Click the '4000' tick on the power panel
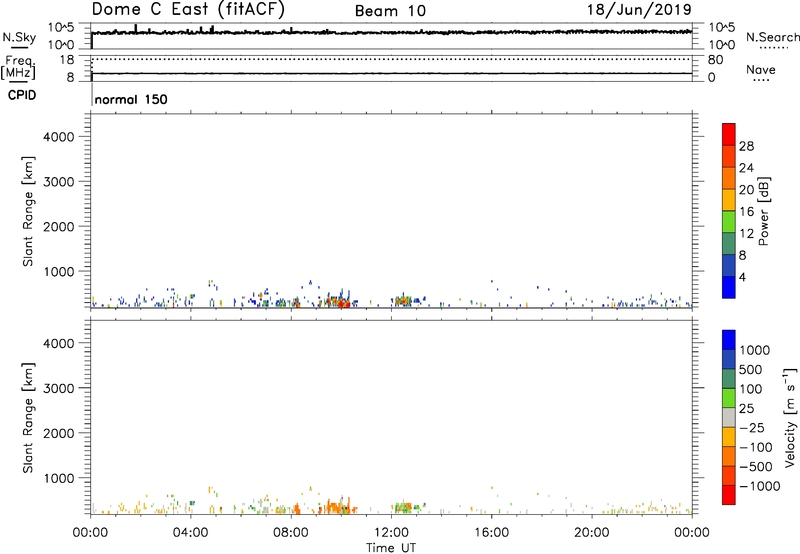The height and width of the screenshot is (554, 800). (x=59, y=137)
